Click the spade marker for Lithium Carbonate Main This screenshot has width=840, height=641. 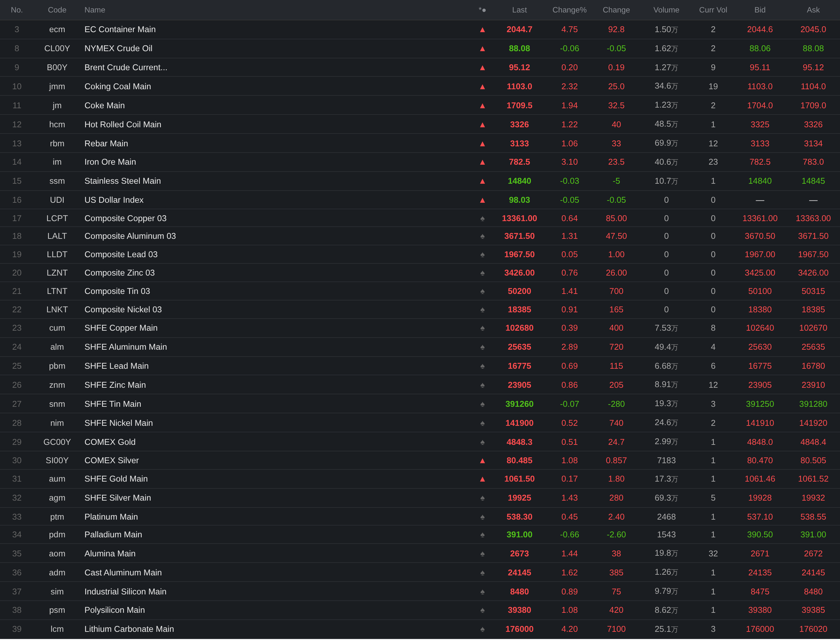482,629
